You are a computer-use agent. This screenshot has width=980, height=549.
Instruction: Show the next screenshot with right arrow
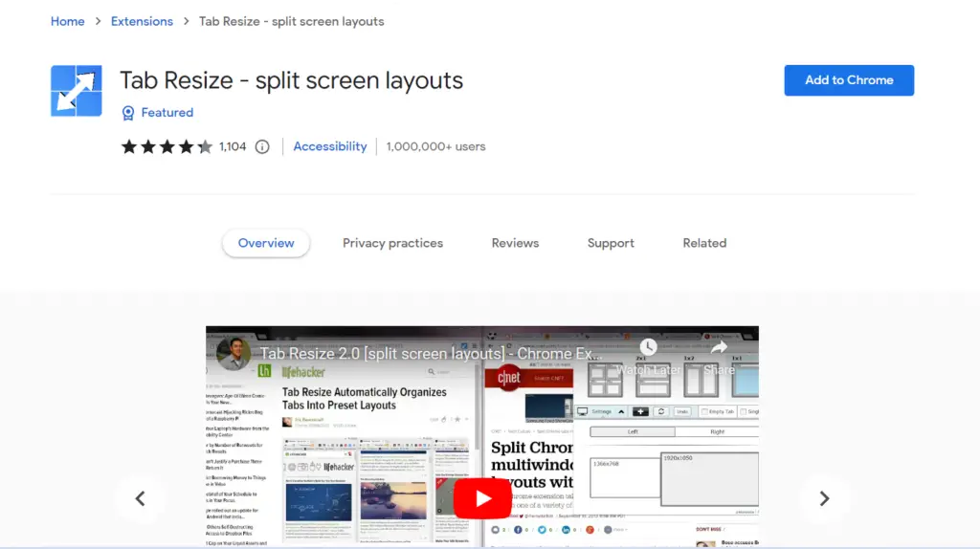(x=824, y=498)
